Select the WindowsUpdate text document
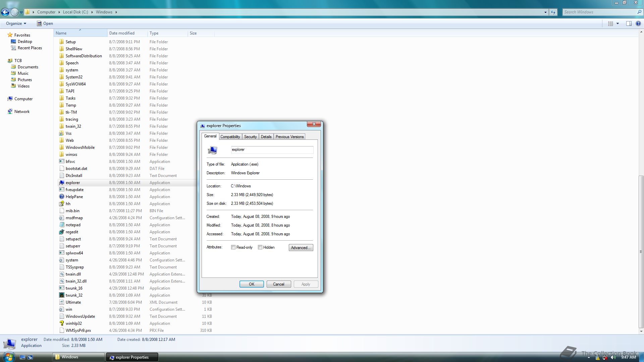Image resolution: width=644 pixels, height=362 pixels. point(136,316)
